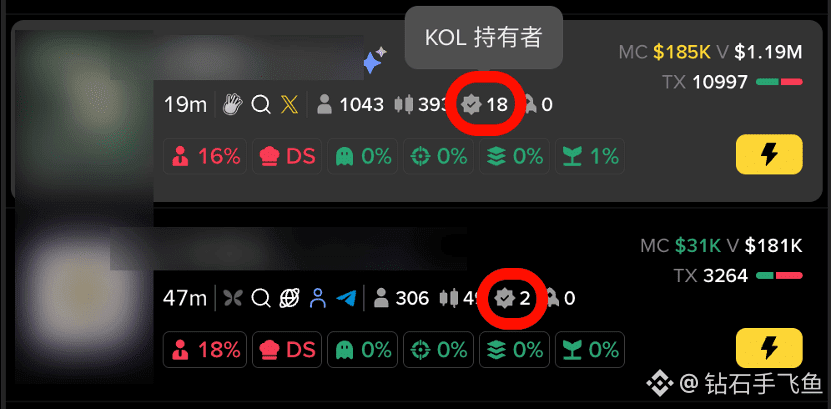832x410 pixels.
Task: Click the DS chef-hat tag in top card
Action: pos(287,156)
